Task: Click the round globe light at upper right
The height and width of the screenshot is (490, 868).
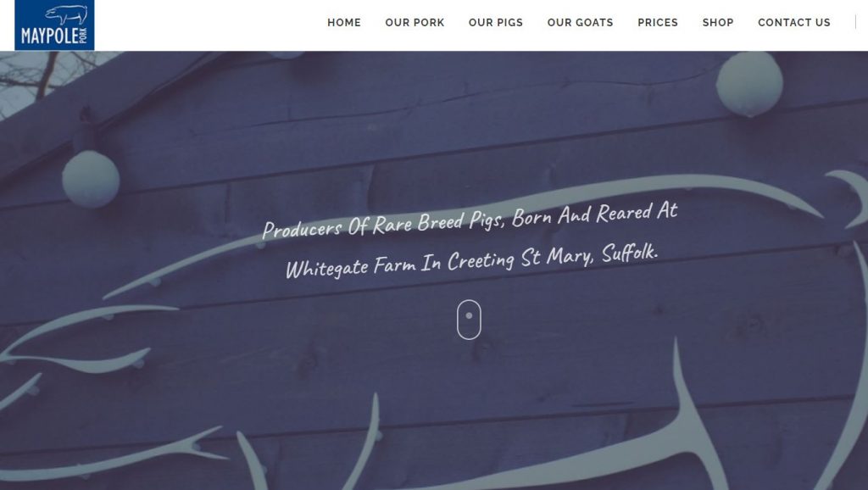Action: [749, 84]
